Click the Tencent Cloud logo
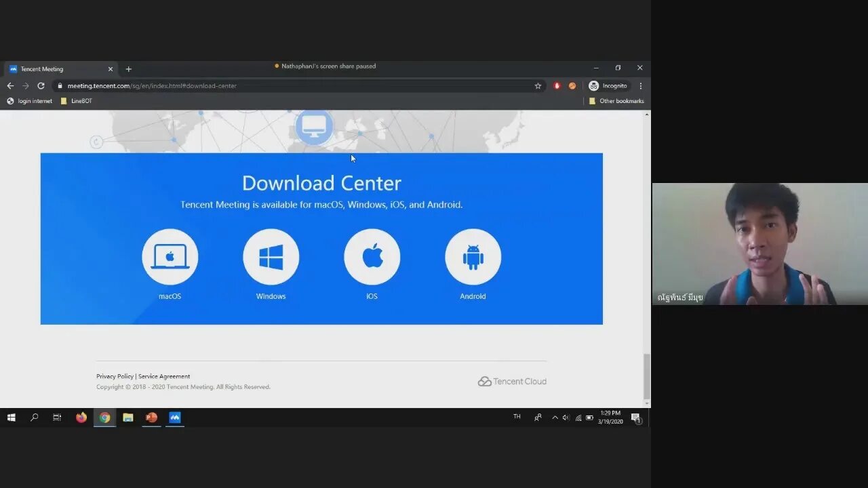Screen dimensions: 868x488 click(x=512, y=382)
